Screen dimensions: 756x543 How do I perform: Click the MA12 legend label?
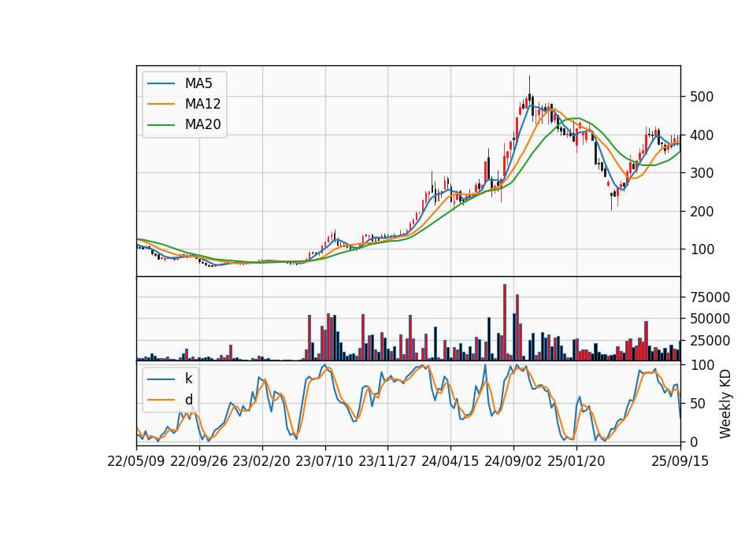202,104
